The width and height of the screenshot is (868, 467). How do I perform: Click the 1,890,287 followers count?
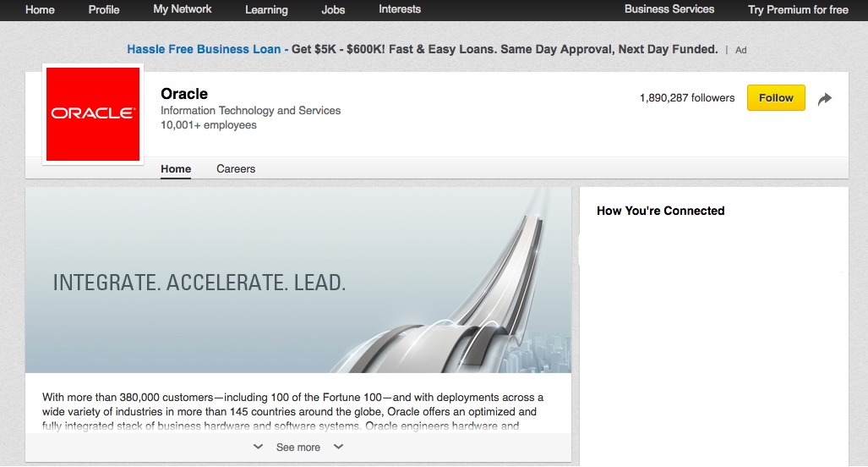coord(687,98)
